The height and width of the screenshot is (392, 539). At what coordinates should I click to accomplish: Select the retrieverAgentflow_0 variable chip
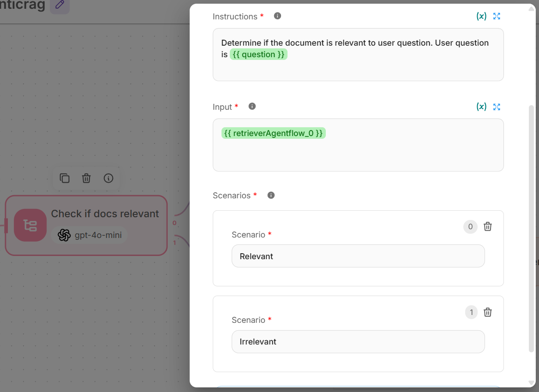[273, 133]
